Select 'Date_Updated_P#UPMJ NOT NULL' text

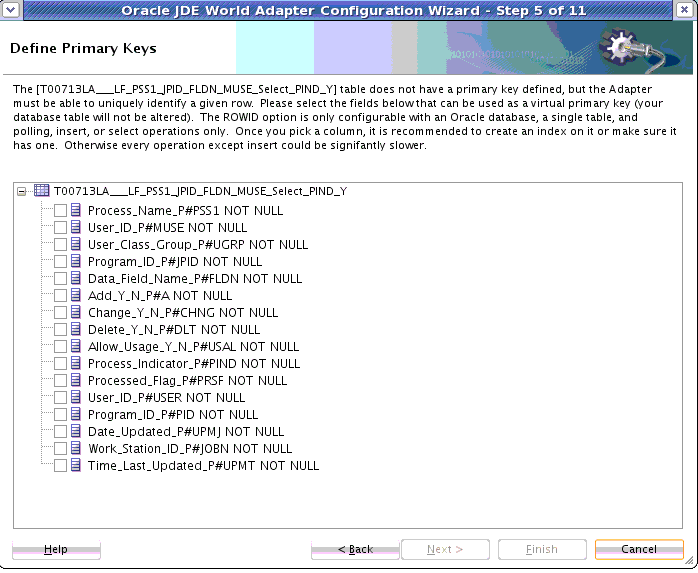[x=186, y=431]
